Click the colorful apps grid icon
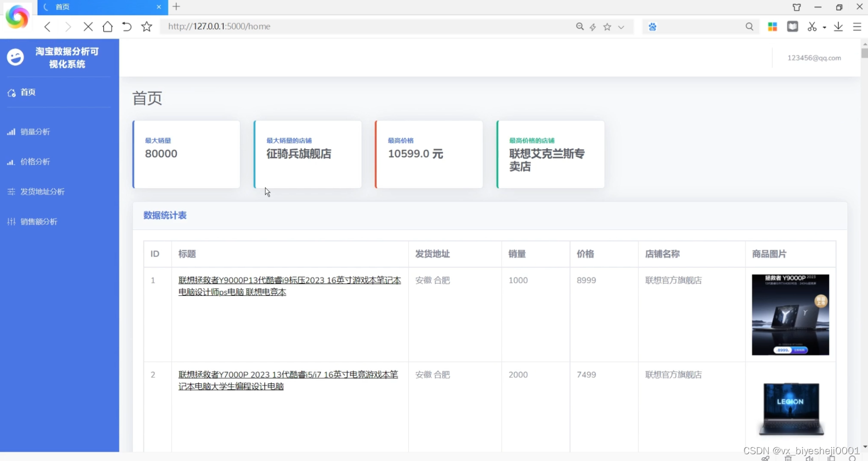The width and height of the screenshot is (868, 461). coord(773,27)
